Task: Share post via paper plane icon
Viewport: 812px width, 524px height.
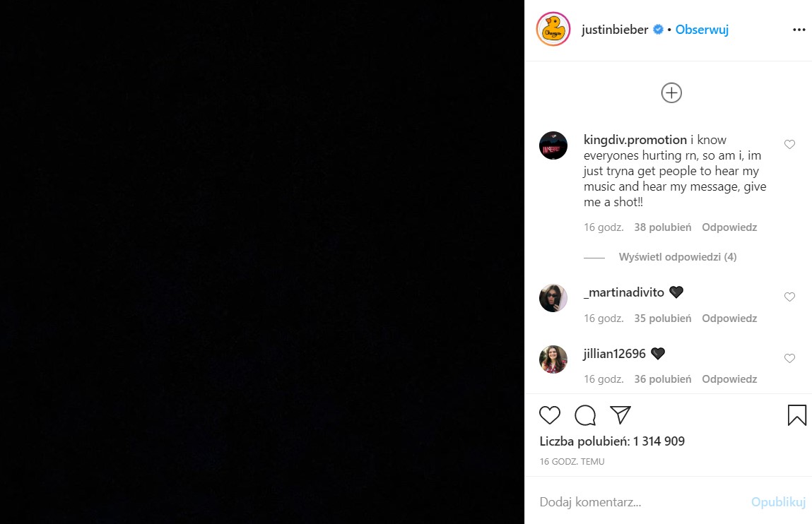Action: 620,415
